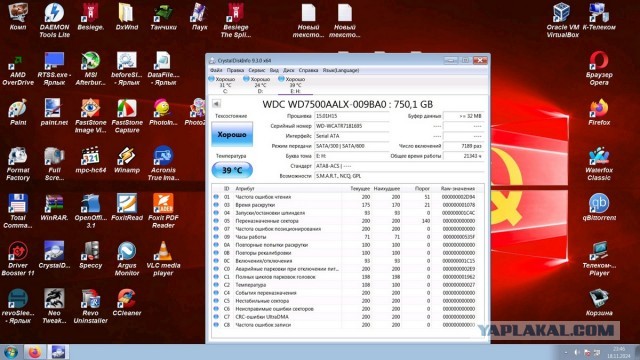Select drive C: tab showing 31 °C
640x360 pixels.
(222, 85)
